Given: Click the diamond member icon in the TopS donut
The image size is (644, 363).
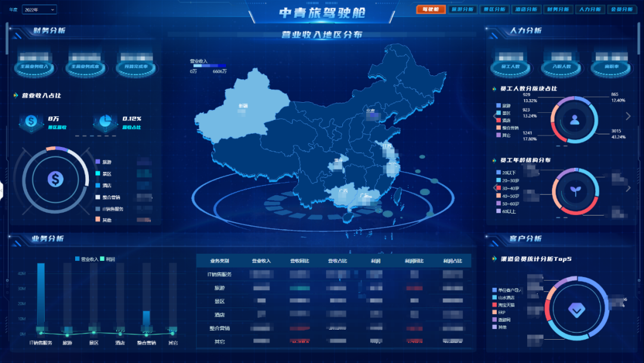Looking at the screenshot, I should coord(575,310).
